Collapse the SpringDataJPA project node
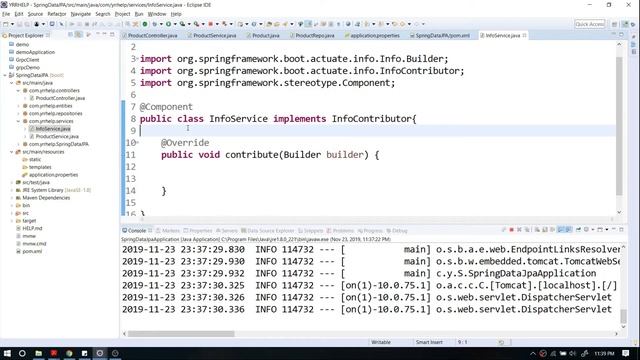 pos(5,75)
